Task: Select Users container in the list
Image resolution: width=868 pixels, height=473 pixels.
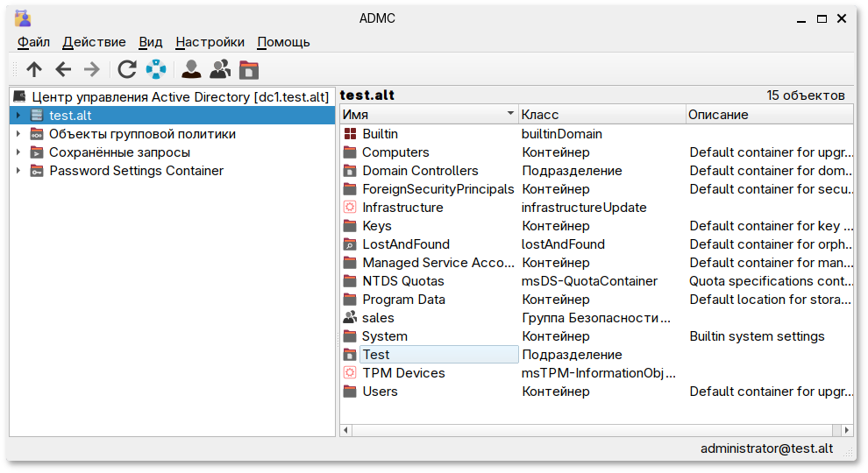Action: click(380, 392)
